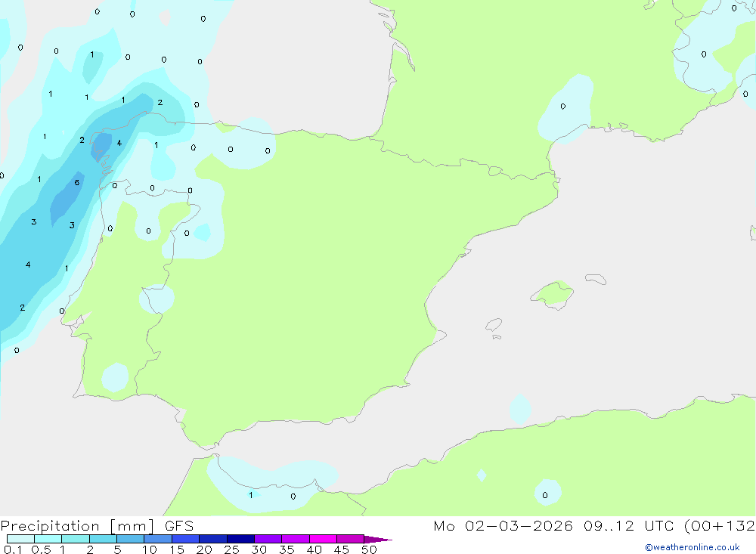Viewport: 756px width, 554px height.
Task: Select the 0.5–1 mm legend color swatch
Action: pyautogui.click(x=48, y=539)
